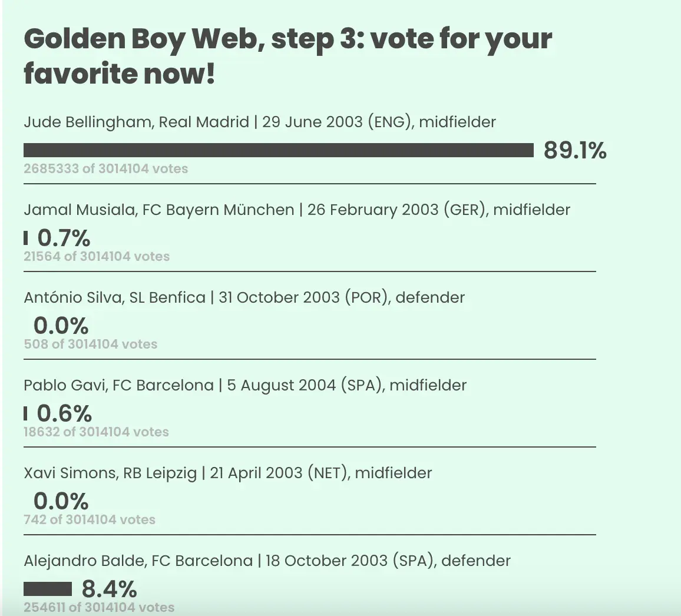Click the 8.4% result figure

tap(109, 589)
